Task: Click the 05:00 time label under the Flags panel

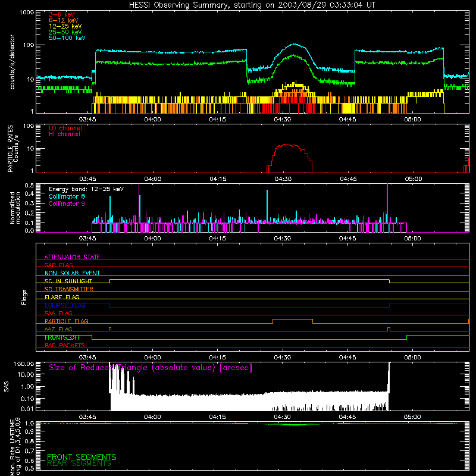Action: pos(412,358)
